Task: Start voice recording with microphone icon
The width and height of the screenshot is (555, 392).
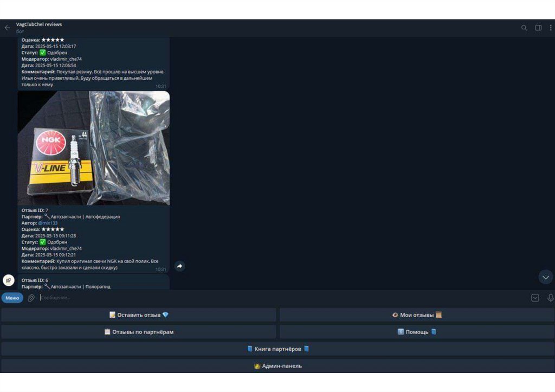Action: coord(550,298)
